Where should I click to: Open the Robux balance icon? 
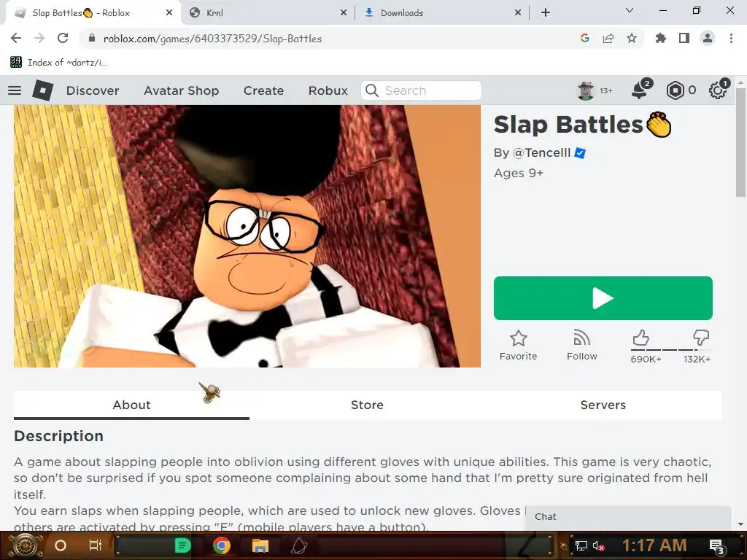click(675, 90)
